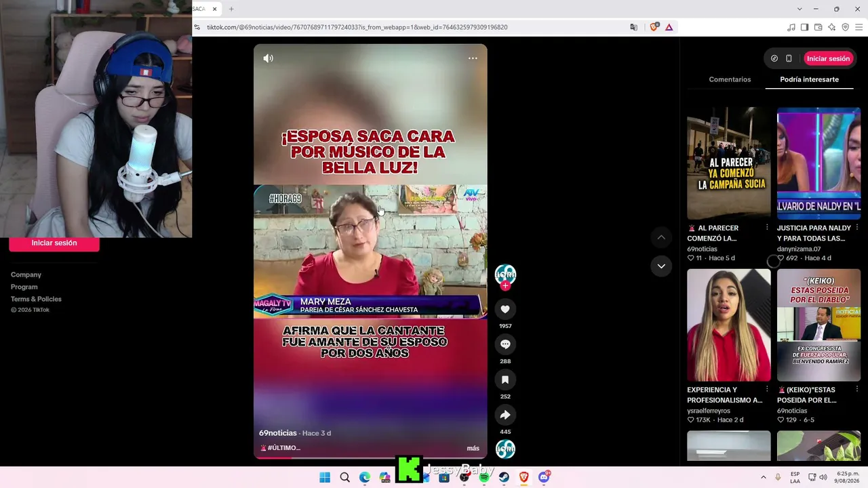Open the tab search dropdown chevron
This screenshot has width=868, height=488.
click(x=800, y=9)
